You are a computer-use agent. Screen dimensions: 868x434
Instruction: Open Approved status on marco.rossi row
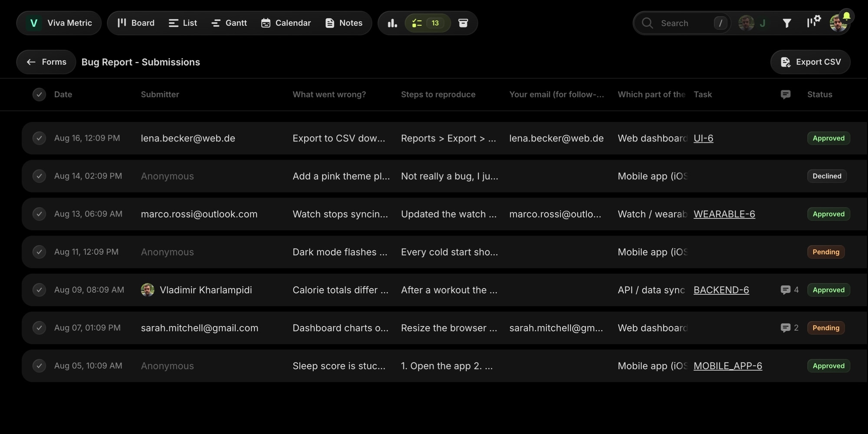point(829,214)
